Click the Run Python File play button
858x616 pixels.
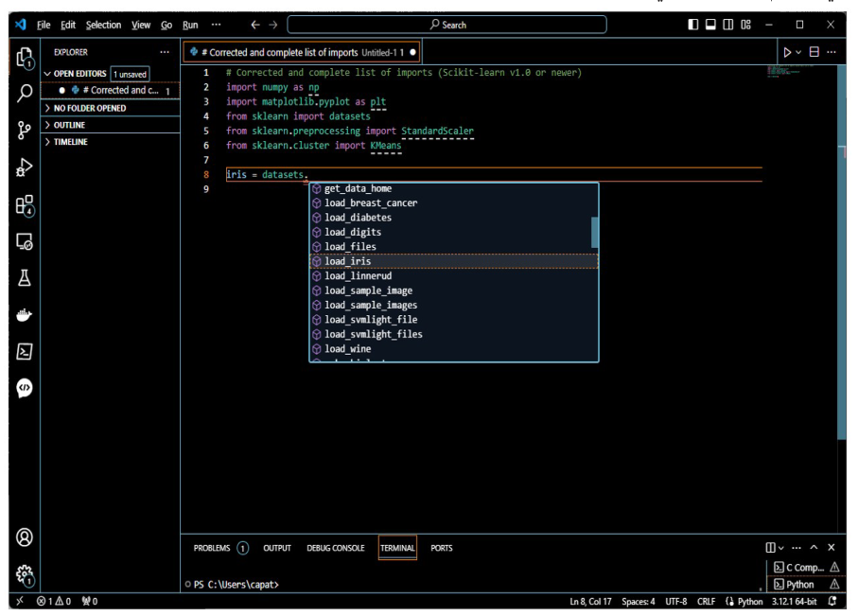coord(787,52)
